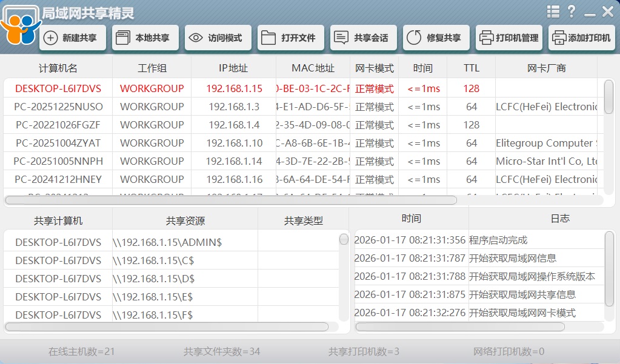
Task: Select the 程序启动完成 log entry
Action: click(498, 240)
